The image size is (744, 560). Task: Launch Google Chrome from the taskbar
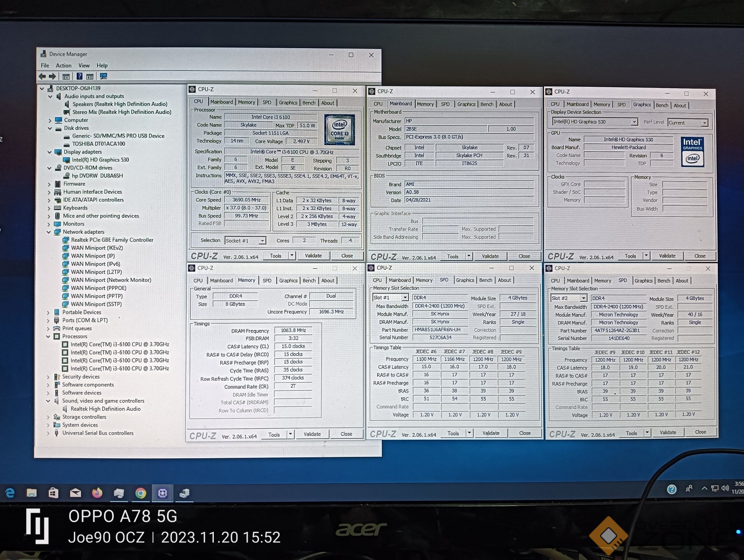(x=140, y=493)
